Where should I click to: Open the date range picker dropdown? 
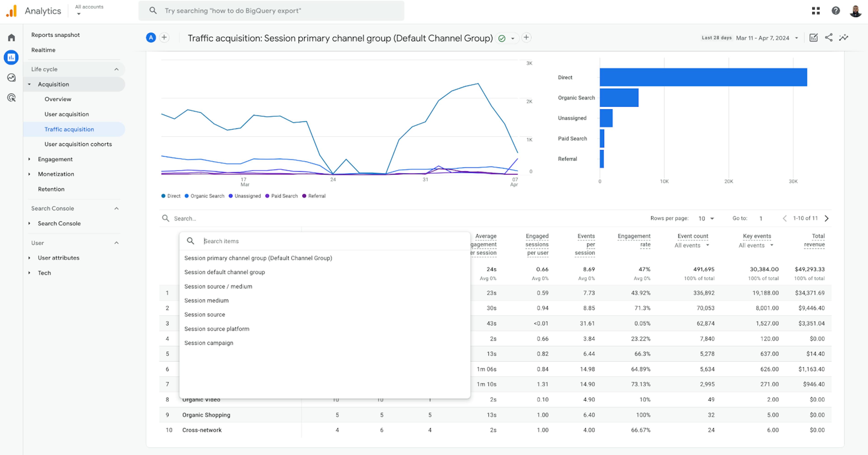coord(797,38)
